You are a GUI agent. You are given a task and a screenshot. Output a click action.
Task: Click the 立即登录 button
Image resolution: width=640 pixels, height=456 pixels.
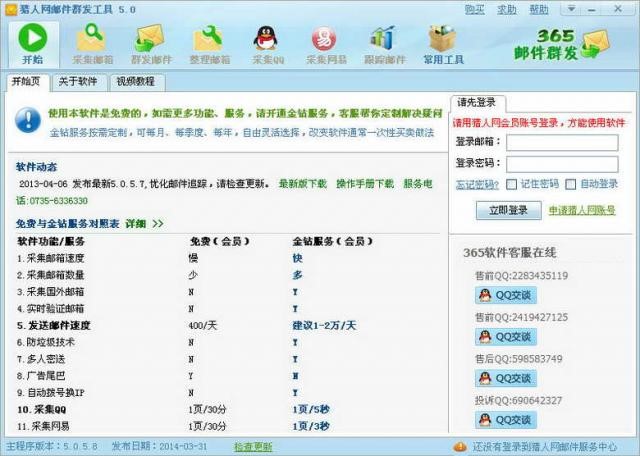[509, 210]
